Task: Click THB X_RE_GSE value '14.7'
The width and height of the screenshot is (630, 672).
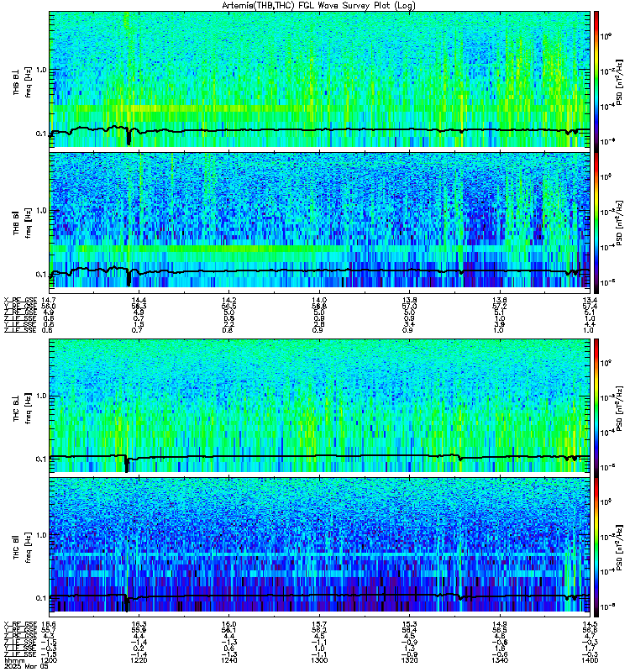Action: pos(48,300)
